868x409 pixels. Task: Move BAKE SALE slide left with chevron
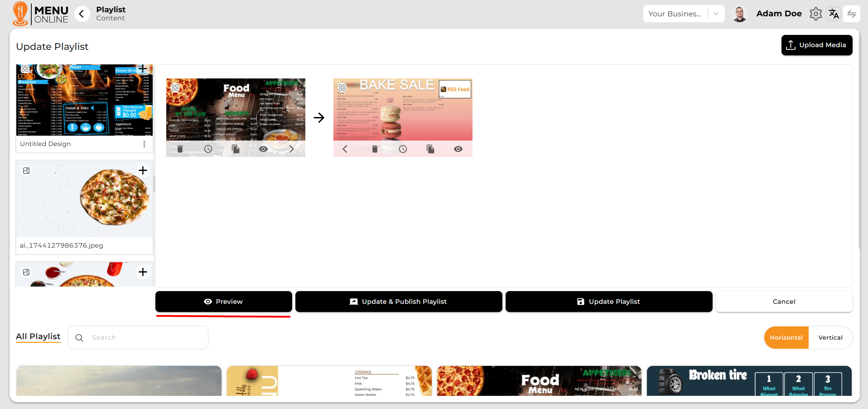click(x=345, y=149)
